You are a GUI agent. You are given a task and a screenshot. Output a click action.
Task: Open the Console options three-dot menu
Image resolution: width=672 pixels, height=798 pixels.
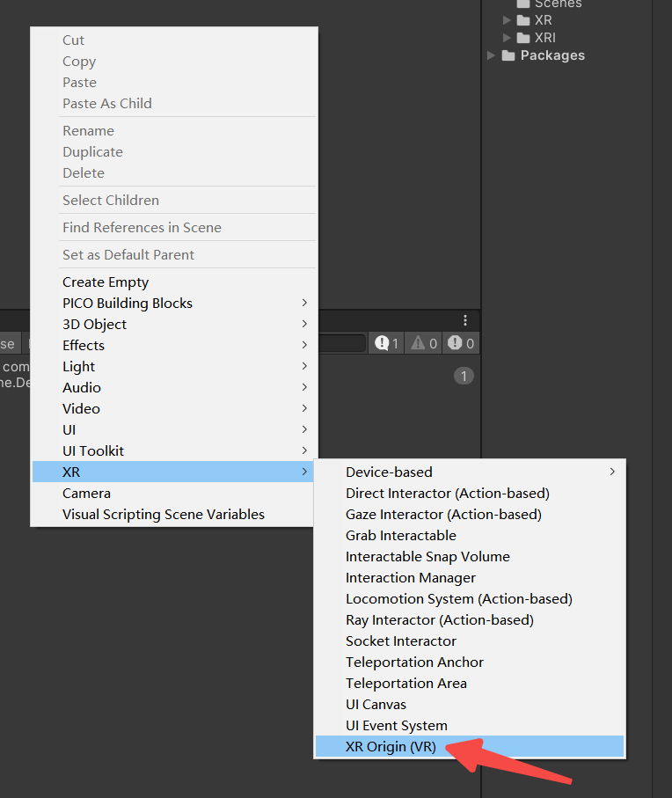click(x=464, y=320)
